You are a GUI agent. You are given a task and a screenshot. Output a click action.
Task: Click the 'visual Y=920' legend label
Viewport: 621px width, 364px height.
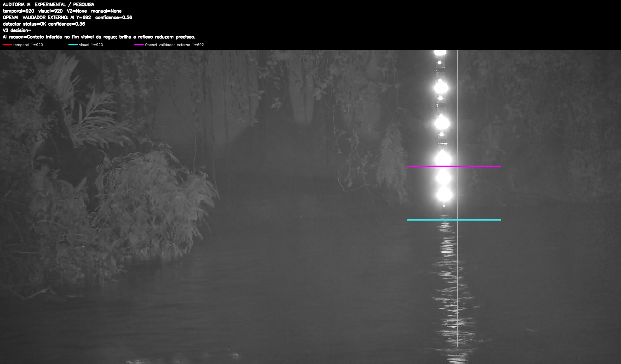[91, 45]
